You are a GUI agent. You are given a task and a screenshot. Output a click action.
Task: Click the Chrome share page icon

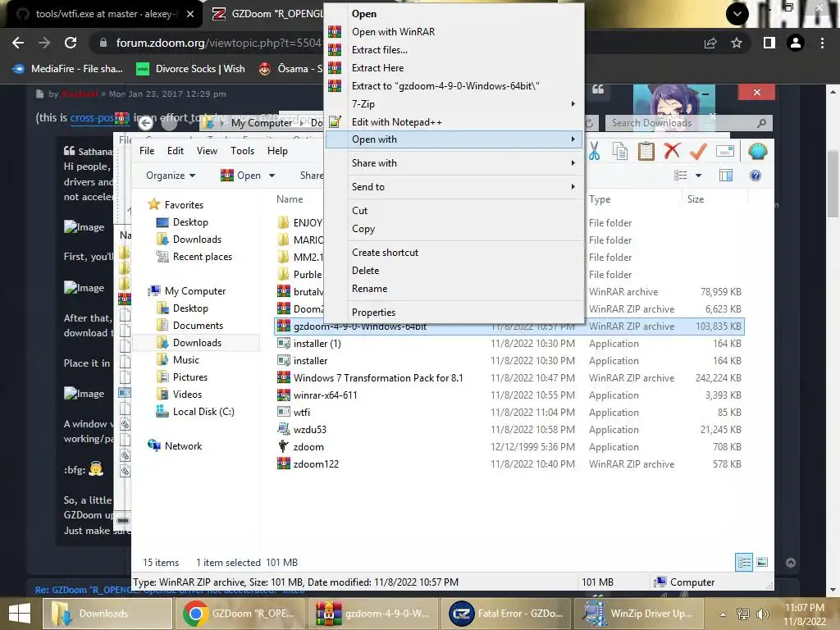710,43
